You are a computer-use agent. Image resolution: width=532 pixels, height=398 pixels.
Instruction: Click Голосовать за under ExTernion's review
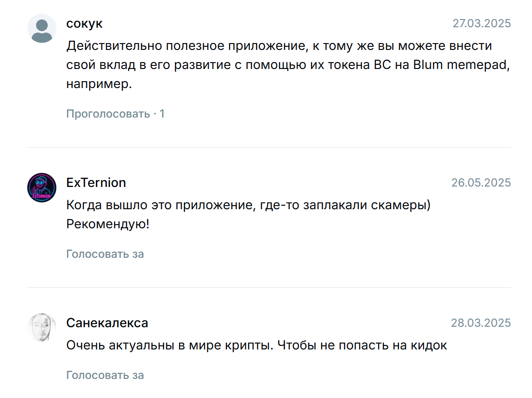(105, 254)
